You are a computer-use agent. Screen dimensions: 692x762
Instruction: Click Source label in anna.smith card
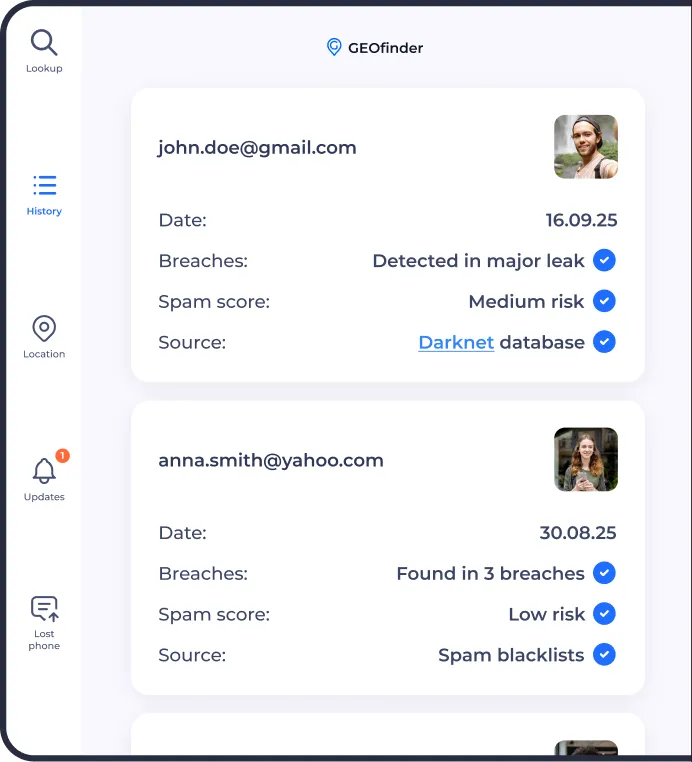coord(192,656)
